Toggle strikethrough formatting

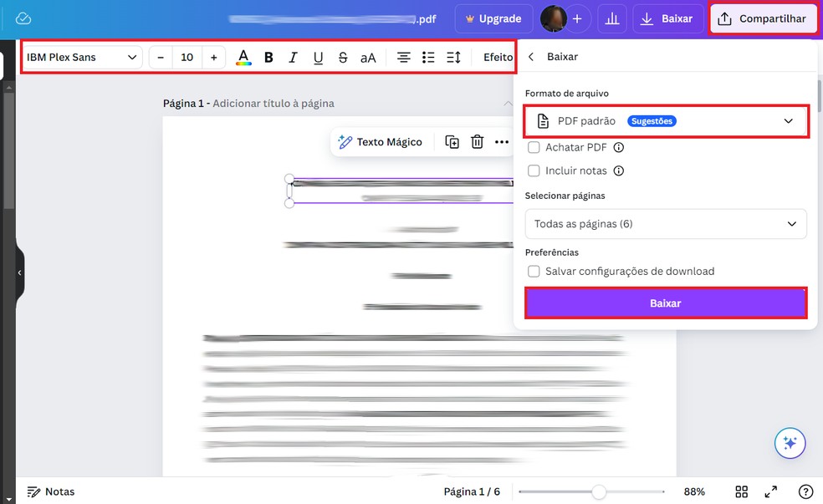pos(343,57)
